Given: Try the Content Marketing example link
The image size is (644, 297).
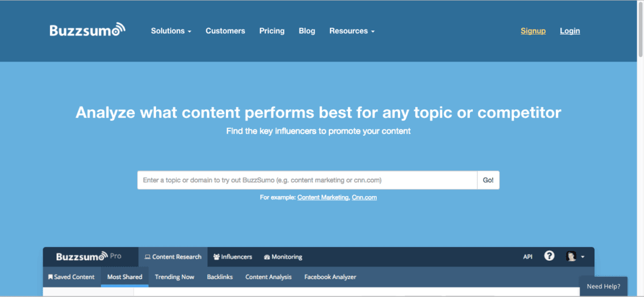Looking at the screenshot, I should pos(323,197).
